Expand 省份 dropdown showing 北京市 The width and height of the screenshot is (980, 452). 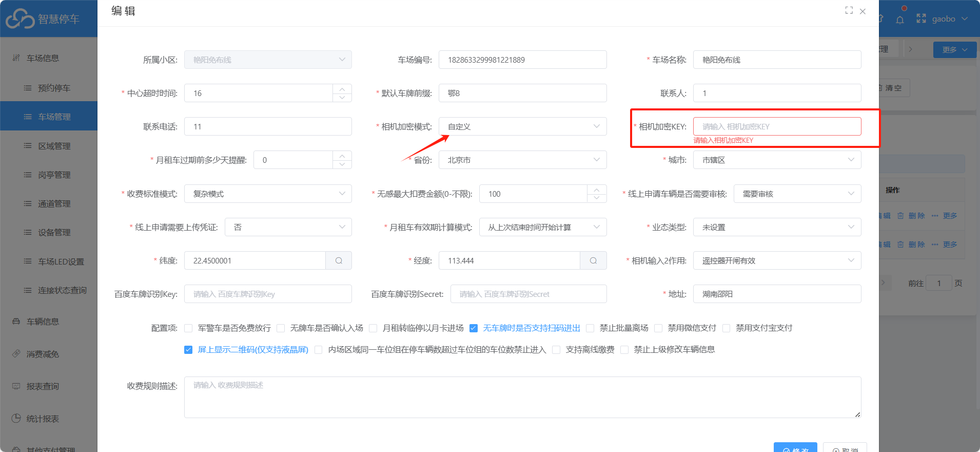coord(522,160)
